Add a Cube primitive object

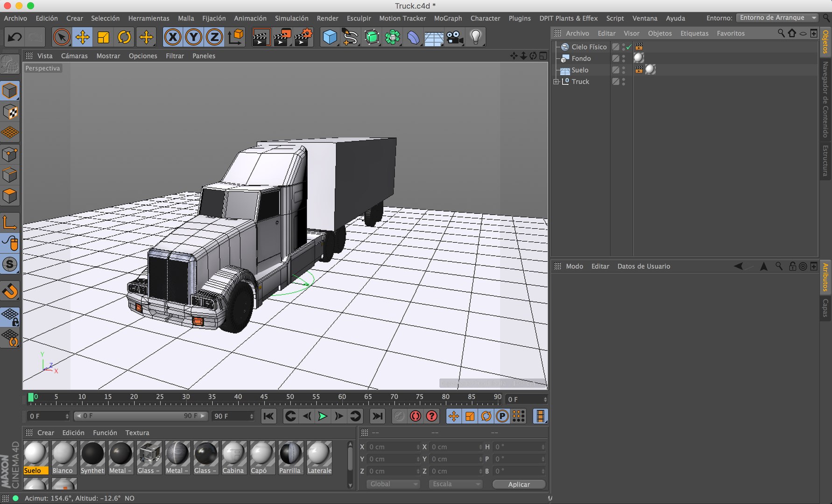tap(330, 37)
